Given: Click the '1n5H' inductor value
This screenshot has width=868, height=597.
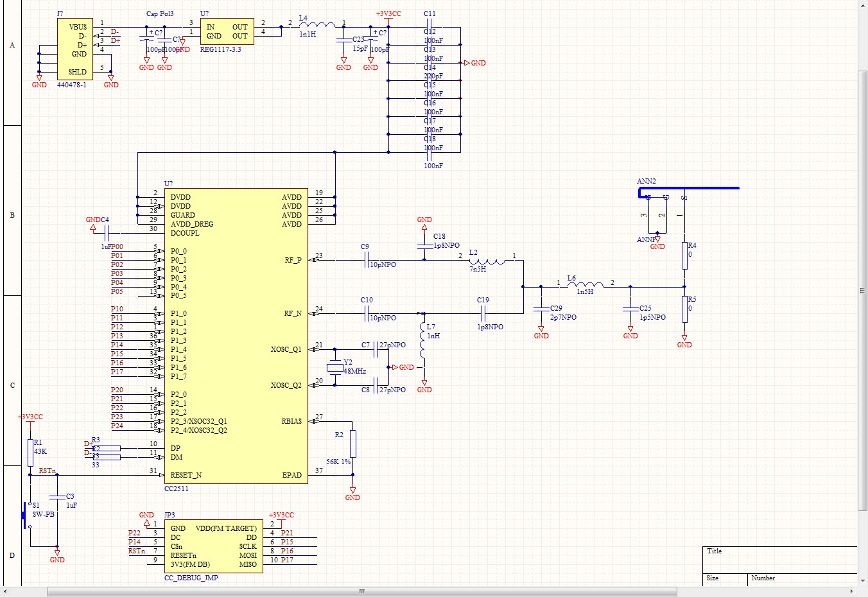Looking at the screenshot, I should (x=585, y=291).
